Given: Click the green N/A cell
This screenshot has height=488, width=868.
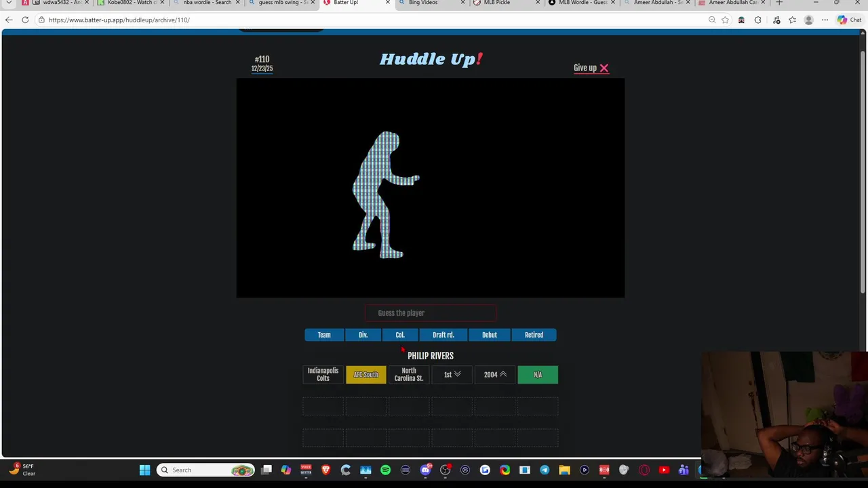Looking at the screenshot, I should (538, 375).
